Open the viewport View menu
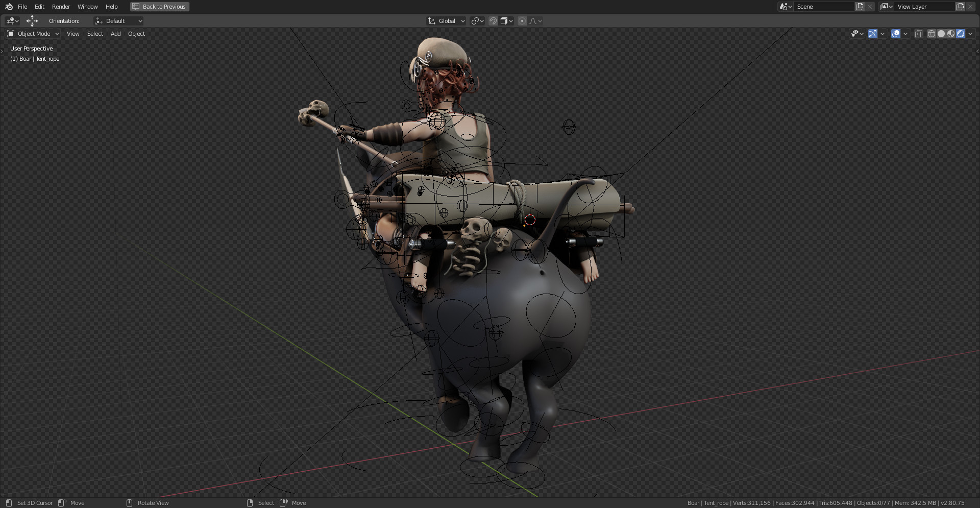Viewport: 980px width, 508px height. point(73,34)
